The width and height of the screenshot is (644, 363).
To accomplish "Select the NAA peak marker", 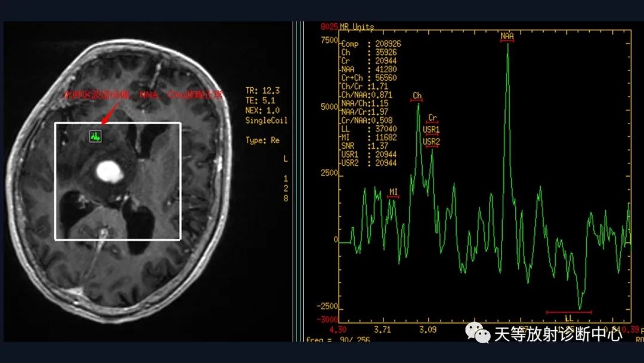I will (x=507, y=37).
